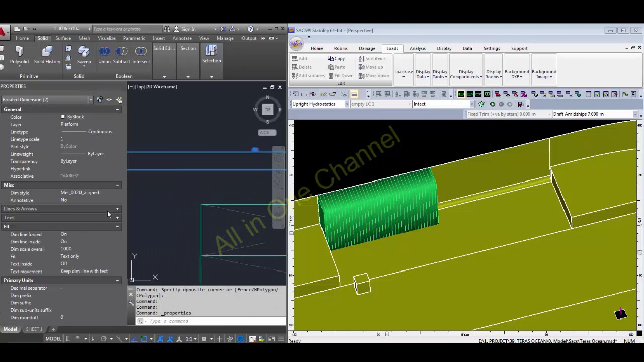Toggle object snap in status bar
The height and width of the screenshot is (362, 644).
coord(144,339)
